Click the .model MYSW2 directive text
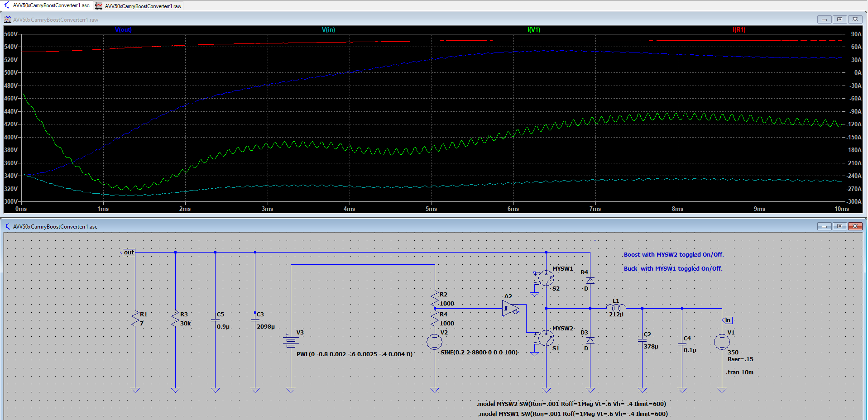Viewport: 868px width, 420px height. click(571, 404)
